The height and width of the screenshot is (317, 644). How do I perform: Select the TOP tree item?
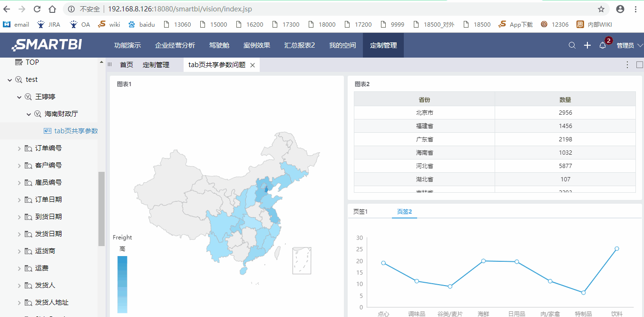tap(32, 62)
